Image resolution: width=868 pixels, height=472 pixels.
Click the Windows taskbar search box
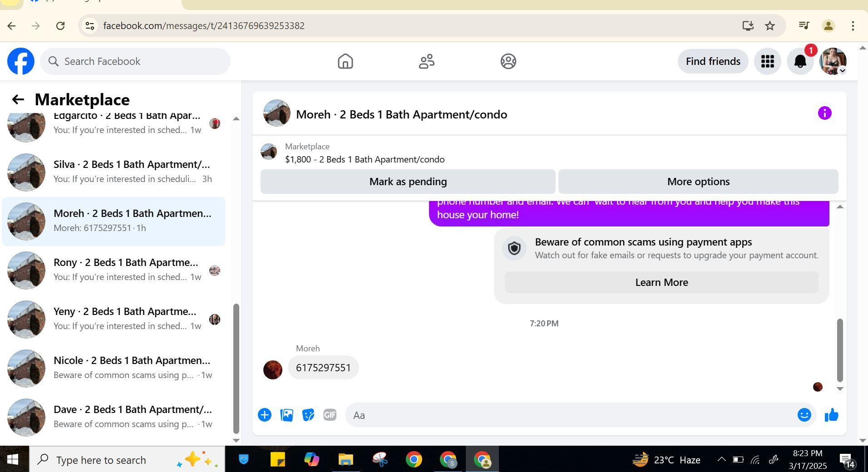[127, 460]
